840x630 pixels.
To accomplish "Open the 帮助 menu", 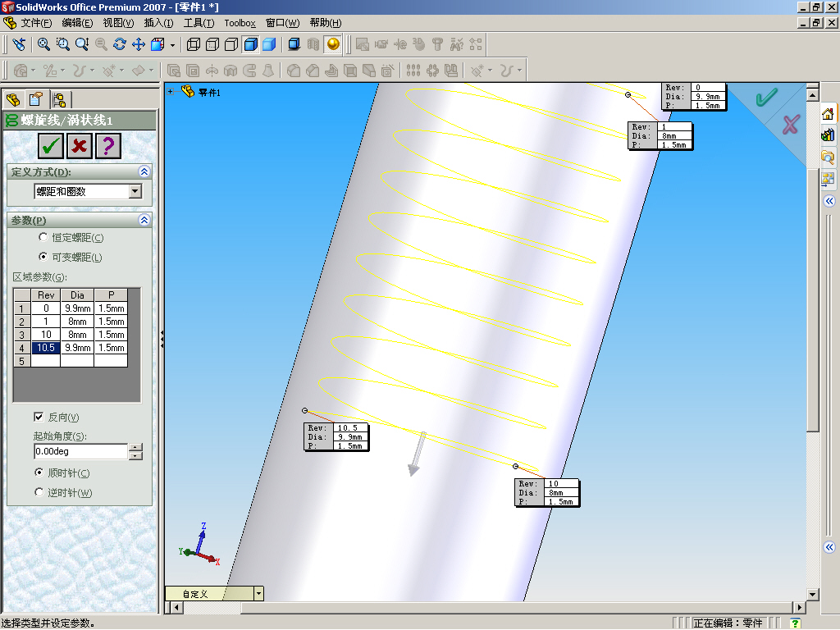I will (325, 23).
